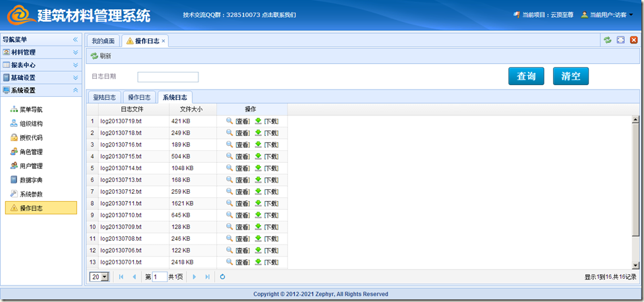Image resolution: width=644 pixels, height=302 pixels.
Task: Click the 清空 button
Action: [x=570, y=76]
